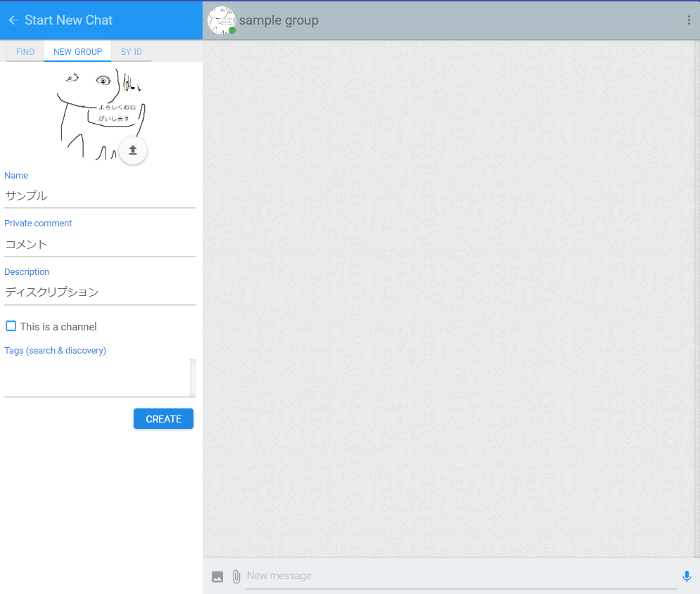Click the microphone voice message icon
This screenshot has width=700, height=594.
click(x=687, y=576)
